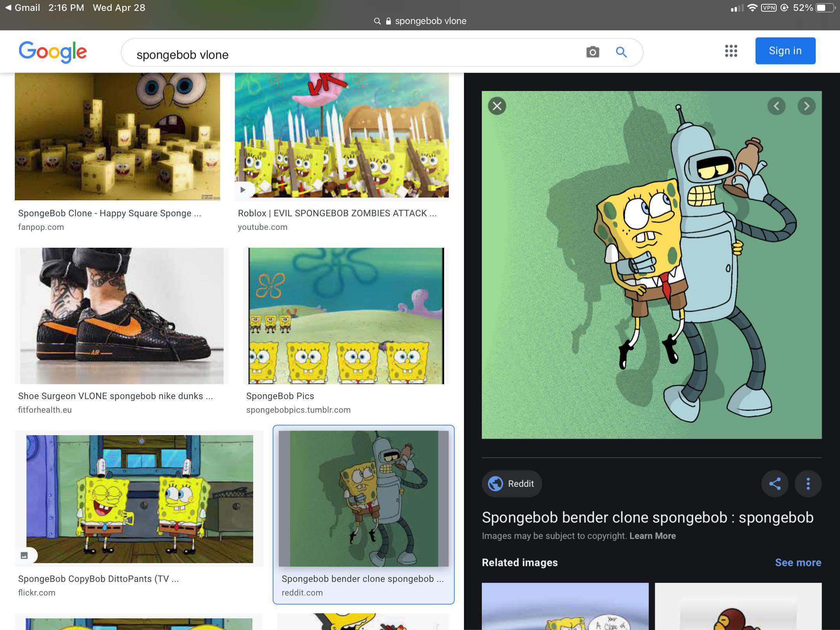This screenshot has width=840, height=630.
Task: Advance to next image in preview
Action: (807, 106)
